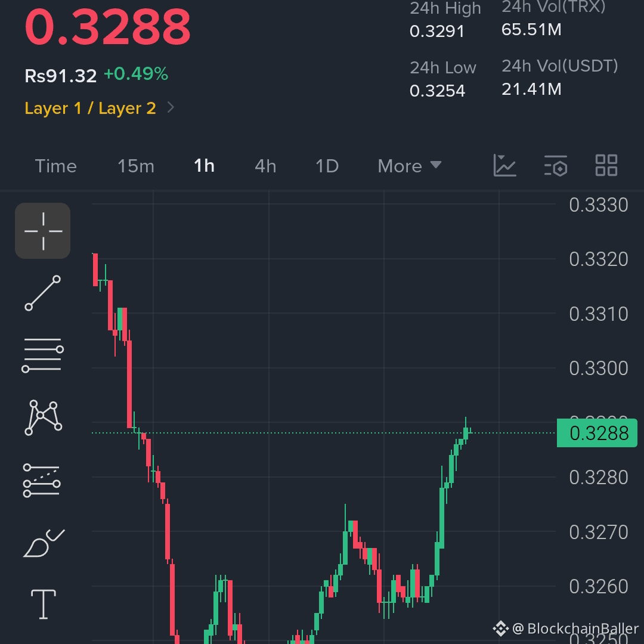Tap the 24h High value 0.3291
Viewport: 644px width, 644px height.
(x=437, y=31)
